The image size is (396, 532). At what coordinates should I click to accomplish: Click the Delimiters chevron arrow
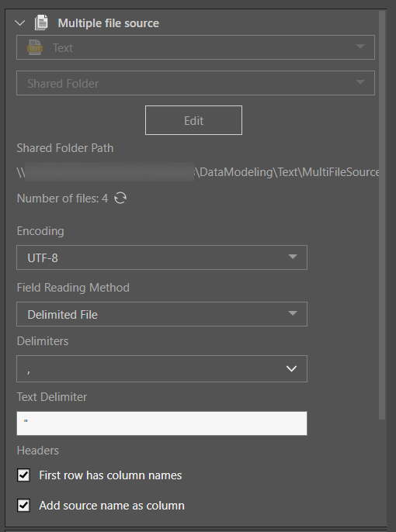tap(291, 369)
